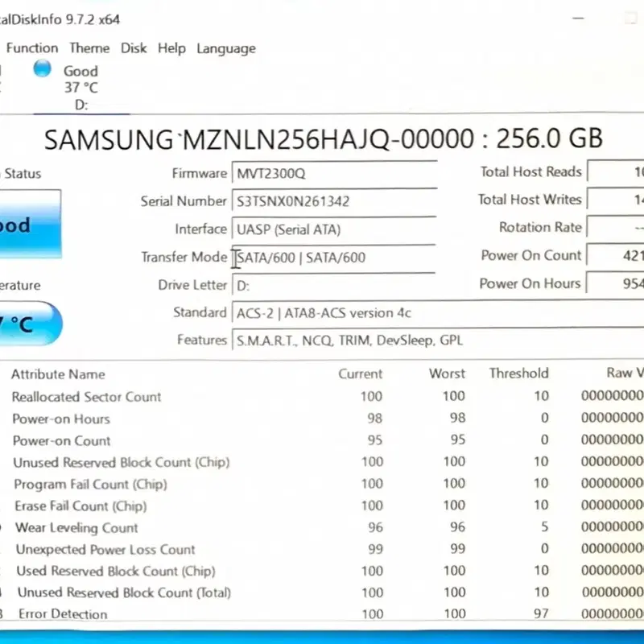The image size is (644, 644).
Task: Click the Firmware field MVT2300Q
Action: coord(334,174)
